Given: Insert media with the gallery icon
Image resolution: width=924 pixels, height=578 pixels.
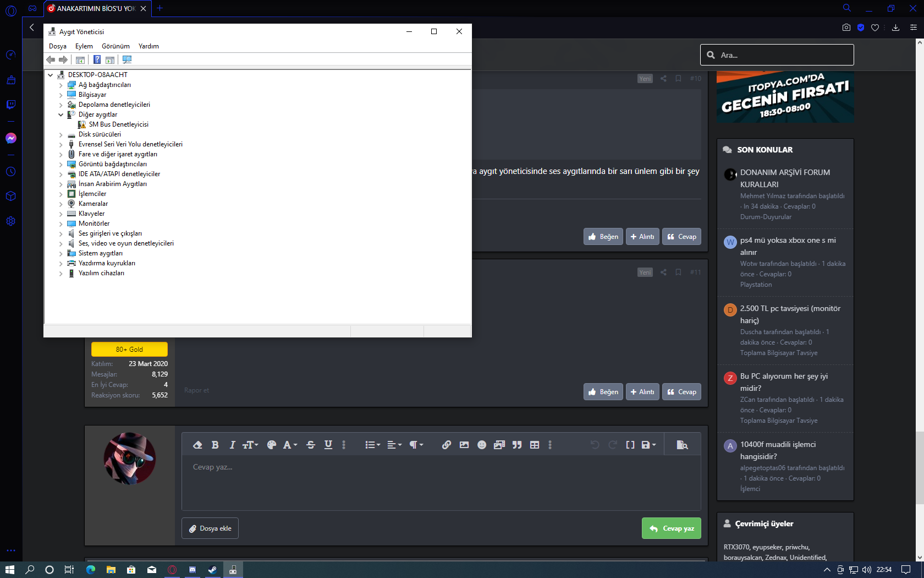Looking at the screenshot, I should [x=499, y=445].
